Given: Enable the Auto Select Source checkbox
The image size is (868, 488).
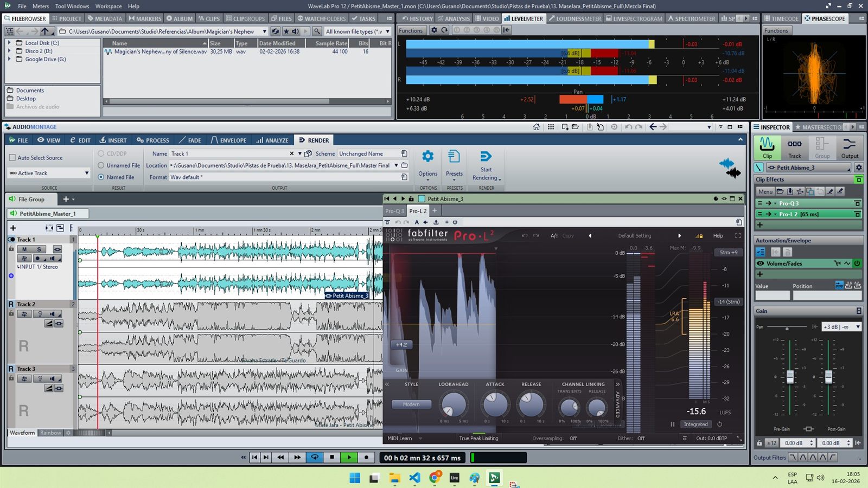Looking at the screenshot, I should coord(12,157).
